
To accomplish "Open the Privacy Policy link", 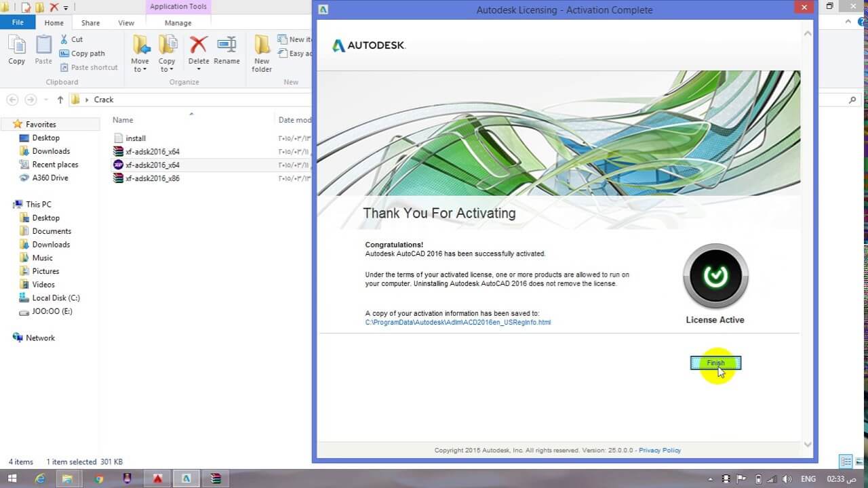I will (x=660, y=450).
